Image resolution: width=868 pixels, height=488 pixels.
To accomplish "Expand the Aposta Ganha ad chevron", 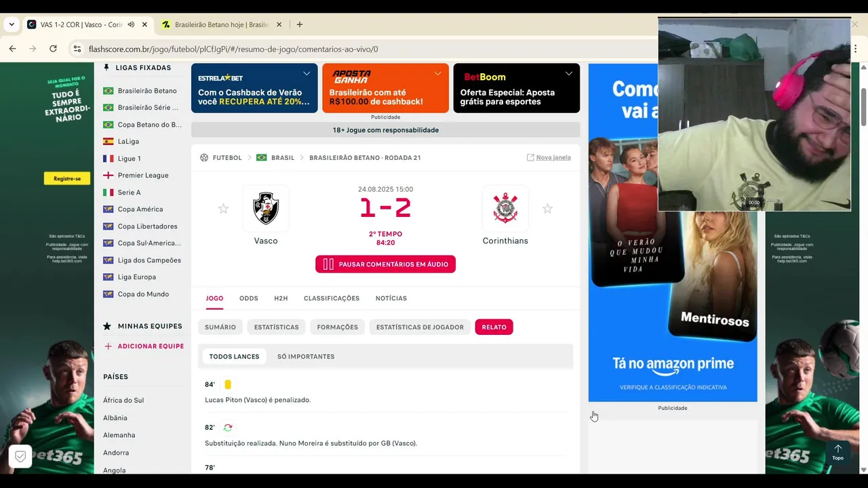I will point(437,73).
